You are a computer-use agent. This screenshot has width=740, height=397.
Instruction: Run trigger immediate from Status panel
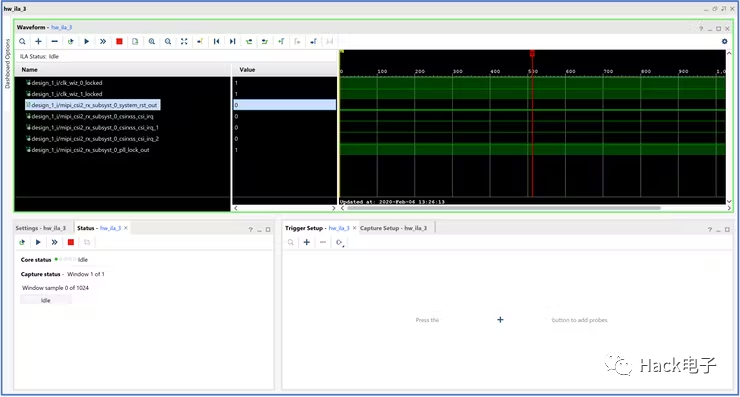point(54,242)
